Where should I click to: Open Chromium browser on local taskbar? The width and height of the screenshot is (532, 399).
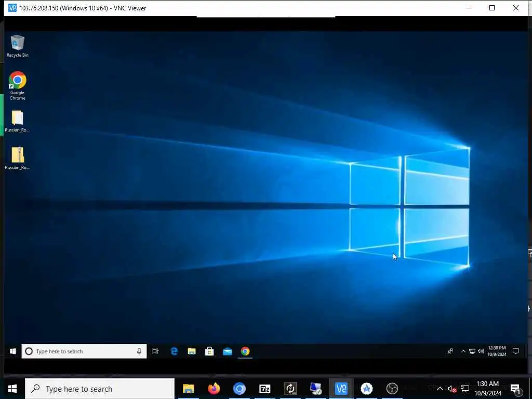click(x=239, y=389)
